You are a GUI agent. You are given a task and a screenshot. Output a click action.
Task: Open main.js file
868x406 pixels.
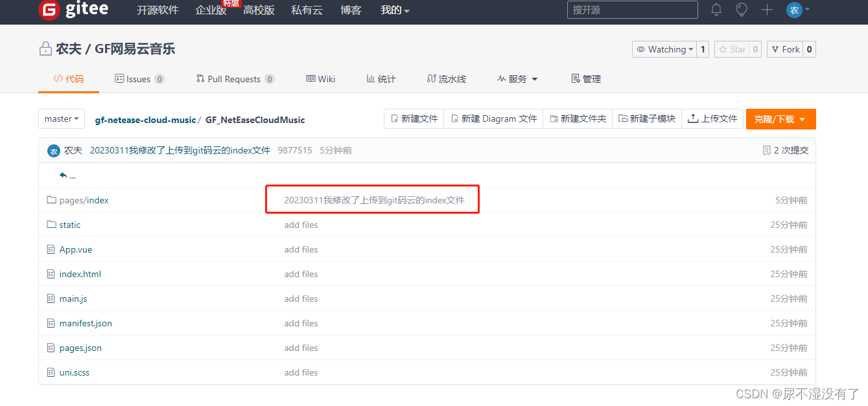[x=73, y=299]
